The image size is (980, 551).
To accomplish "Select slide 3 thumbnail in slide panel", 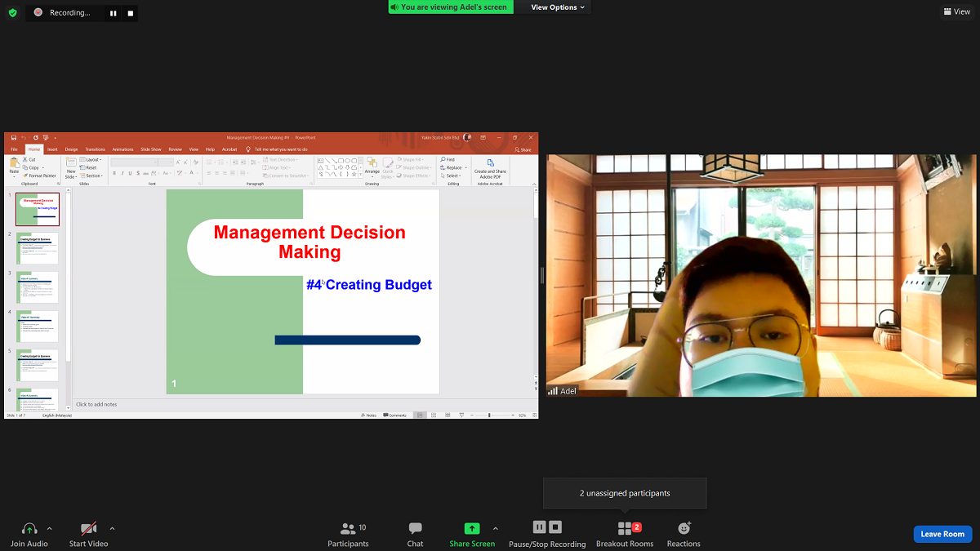I will click(x=38, y=287).
